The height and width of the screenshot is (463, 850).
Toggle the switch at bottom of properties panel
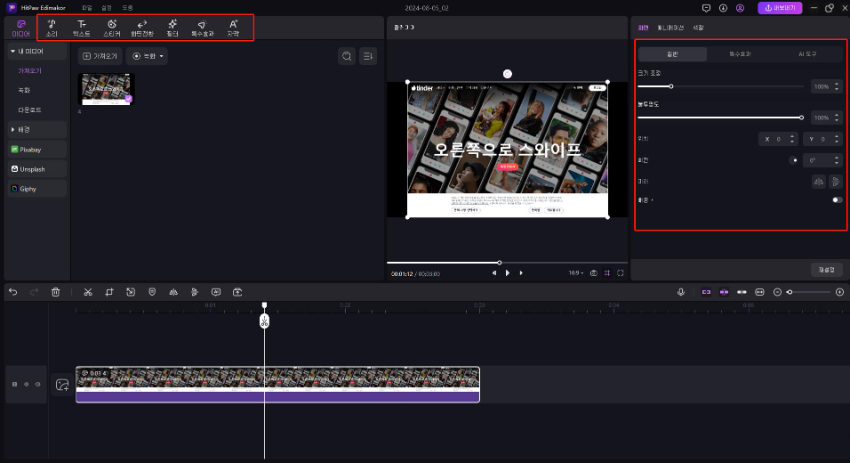[836, 199]
